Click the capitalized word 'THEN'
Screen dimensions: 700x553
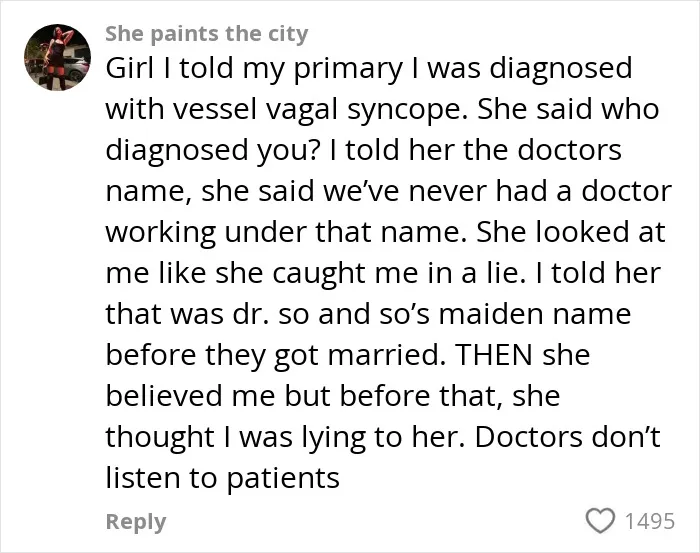(x=493, y=355)
